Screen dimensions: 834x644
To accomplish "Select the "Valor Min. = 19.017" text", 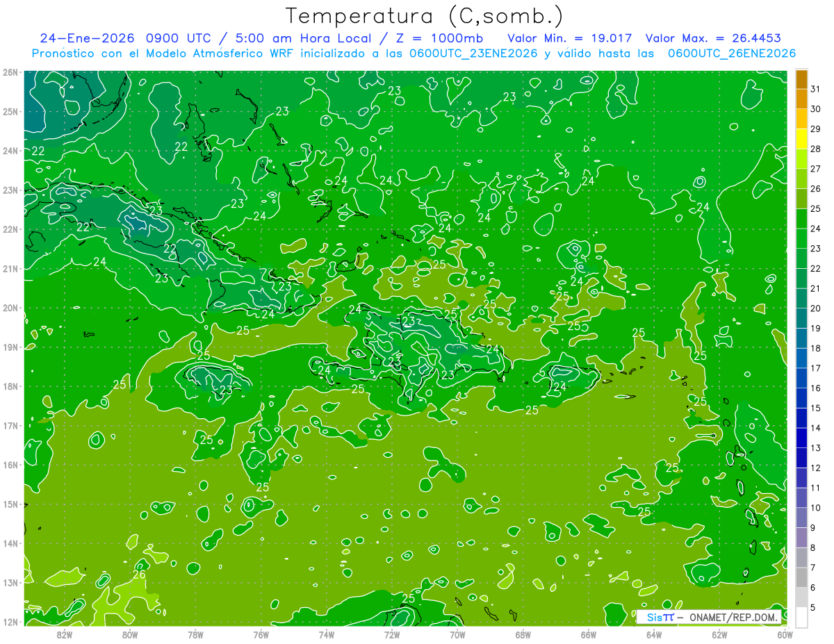I will 570,38.
